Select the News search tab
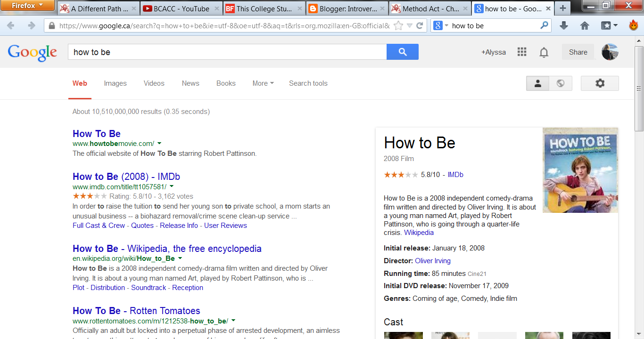The width and height of the screenshot is (644, 339). (190, 83)
